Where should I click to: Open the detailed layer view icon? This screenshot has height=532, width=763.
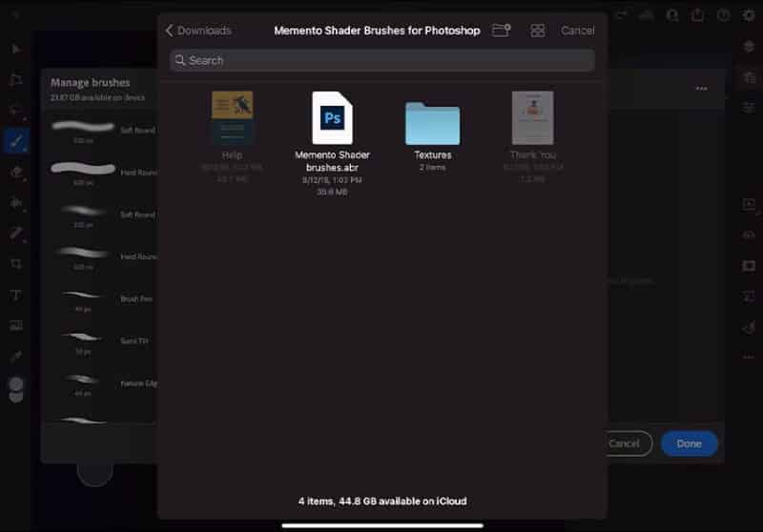(x=749, y=77)
